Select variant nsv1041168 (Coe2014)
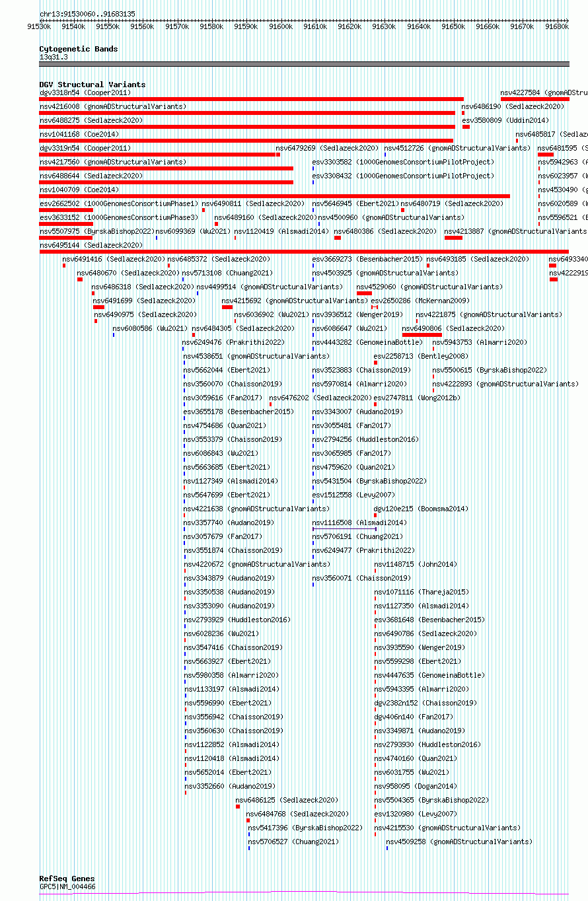 [79, 134]
